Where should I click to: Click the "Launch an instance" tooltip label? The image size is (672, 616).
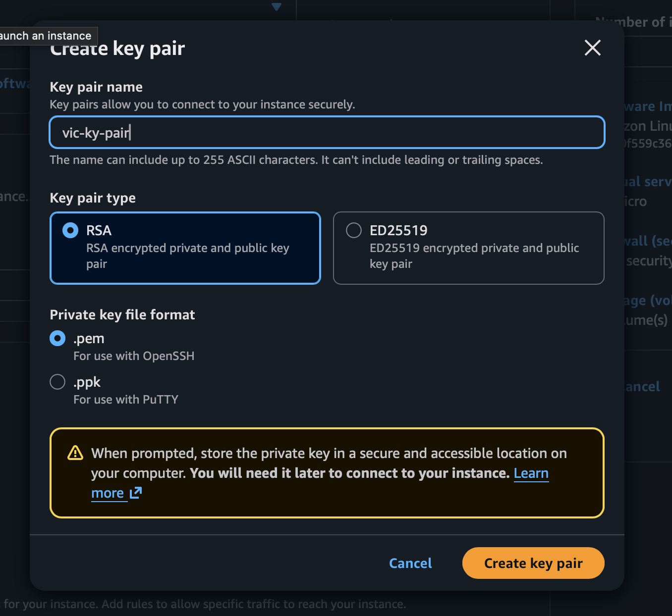click(46, 36)
